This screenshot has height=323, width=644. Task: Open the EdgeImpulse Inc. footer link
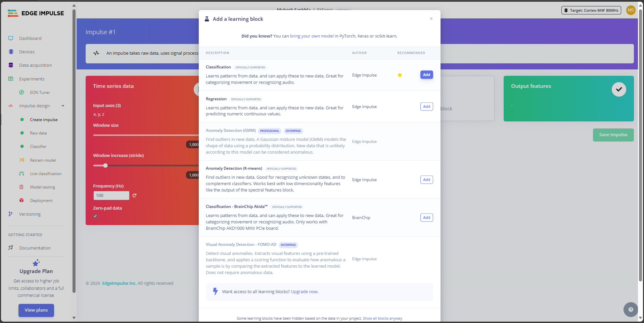click(119, 283)
